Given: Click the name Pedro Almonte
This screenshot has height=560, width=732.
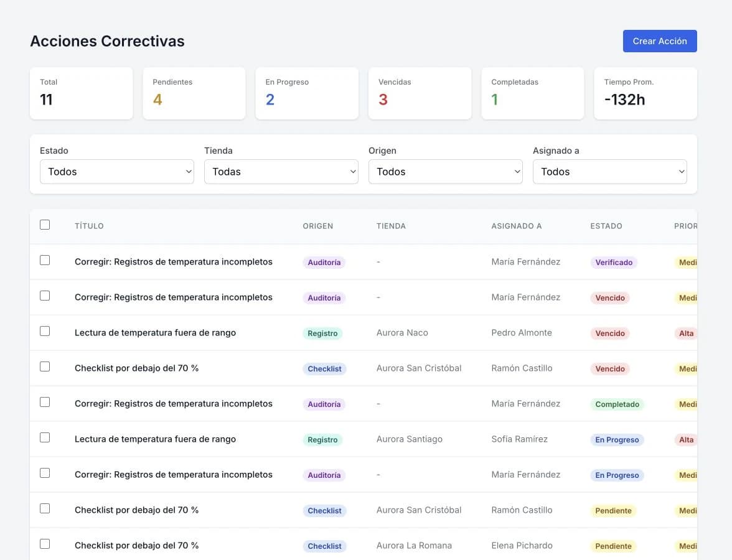Looking at the screenshot, I should pyautogui.click(x=522, y=333).
